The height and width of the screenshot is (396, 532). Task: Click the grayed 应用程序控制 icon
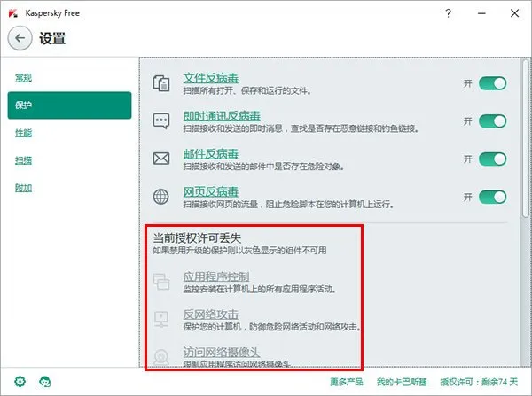click(x=161, y=282)
